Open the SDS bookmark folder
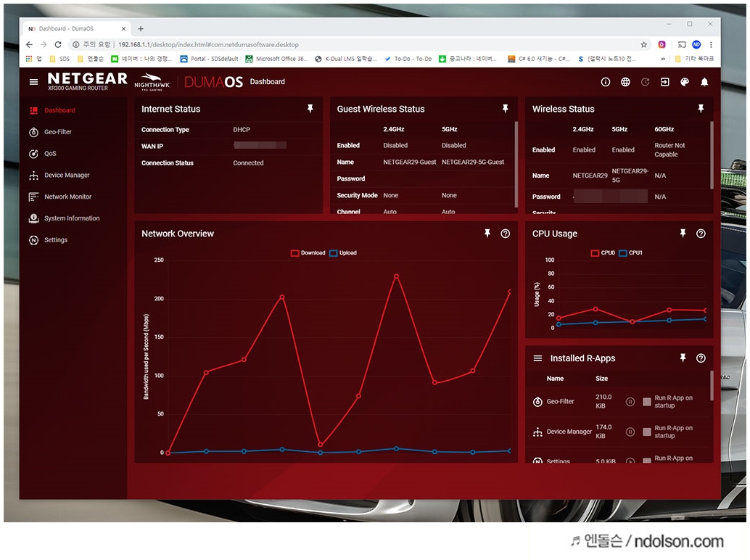The image size is (750, 560). click(x=59, y=59)
